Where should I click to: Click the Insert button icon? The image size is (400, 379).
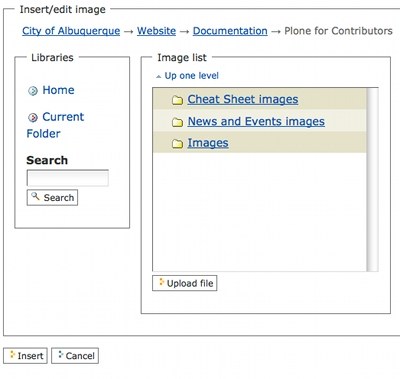[x=13, y=354]
